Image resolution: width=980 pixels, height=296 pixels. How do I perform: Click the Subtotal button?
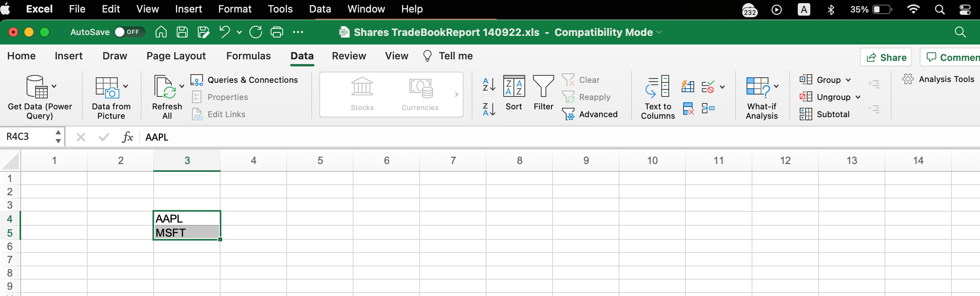pyautogui.click(x=825, y=114)
